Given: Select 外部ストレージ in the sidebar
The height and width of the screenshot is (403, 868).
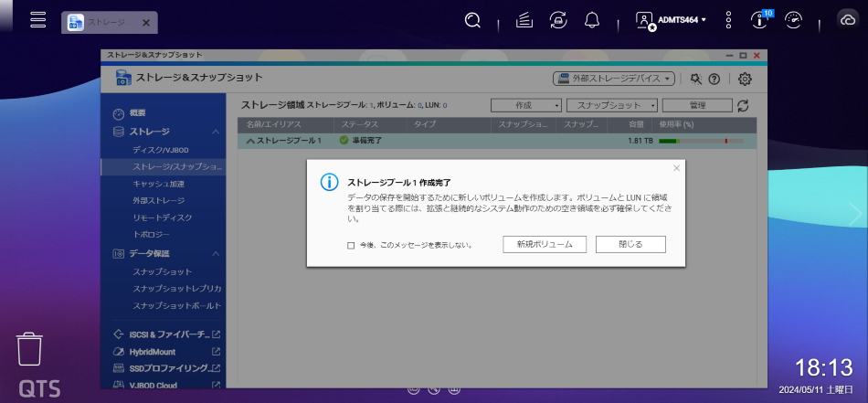Looking at the screenshot, I should 158,200.
